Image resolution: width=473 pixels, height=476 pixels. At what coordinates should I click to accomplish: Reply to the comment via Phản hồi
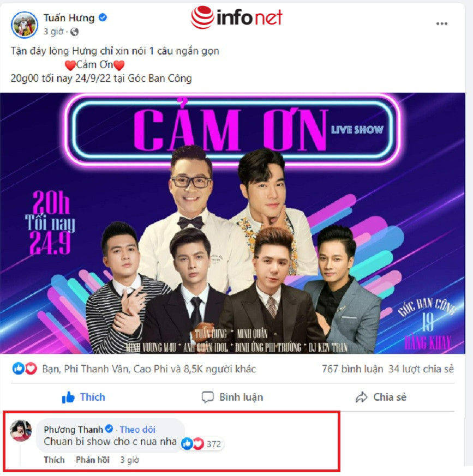click(x=93, y=460)
